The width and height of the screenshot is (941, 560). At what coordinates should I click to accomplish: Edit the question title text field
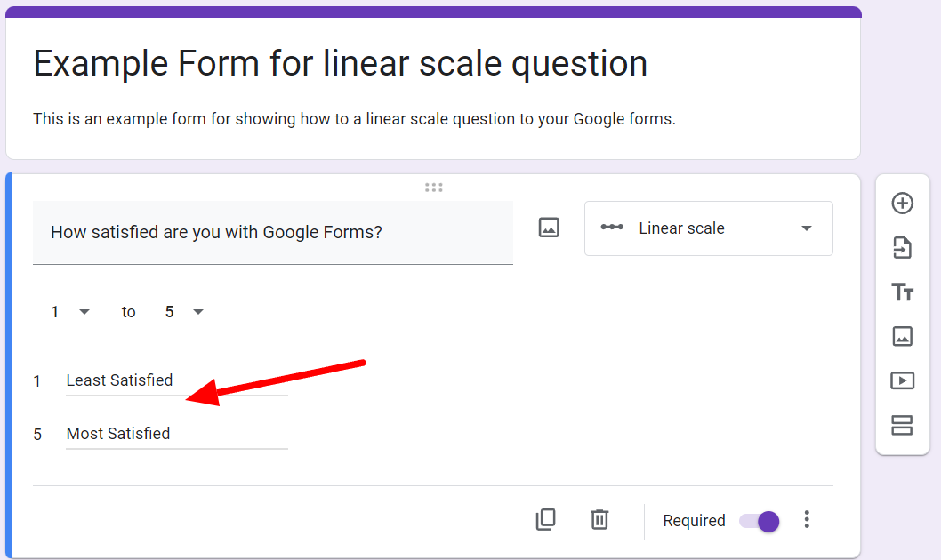pyautogui.click(x=272, y=233)
